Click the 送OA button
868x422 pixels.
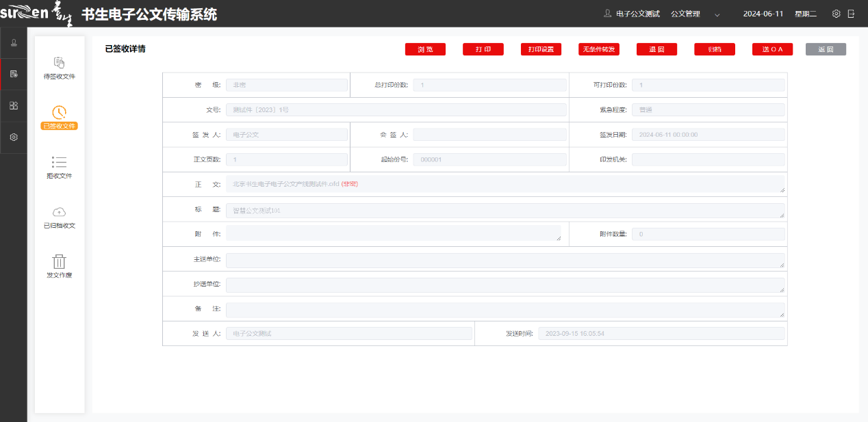click(x=772, y=49)
